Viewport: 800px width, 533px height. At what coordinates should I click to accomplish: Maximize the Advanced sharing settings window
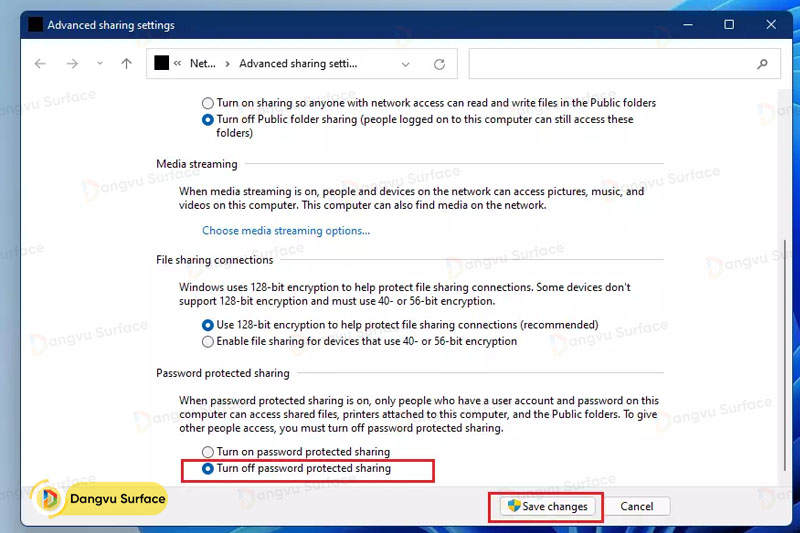(x=729, y=25)
